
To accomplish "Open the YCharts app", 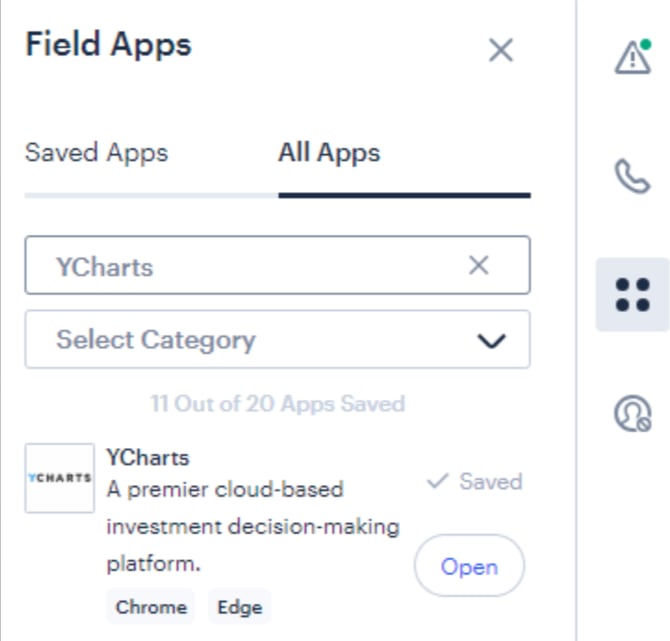I will pyautogui.click(x=469, y=566).
